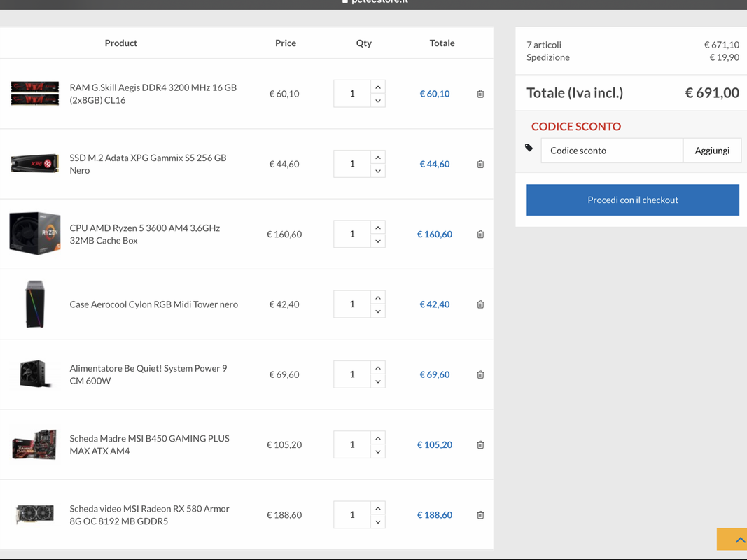747x560 pixels.
Task: Open SSD M.2 Adata XPG Gammix link
Action: coord(148,164)
